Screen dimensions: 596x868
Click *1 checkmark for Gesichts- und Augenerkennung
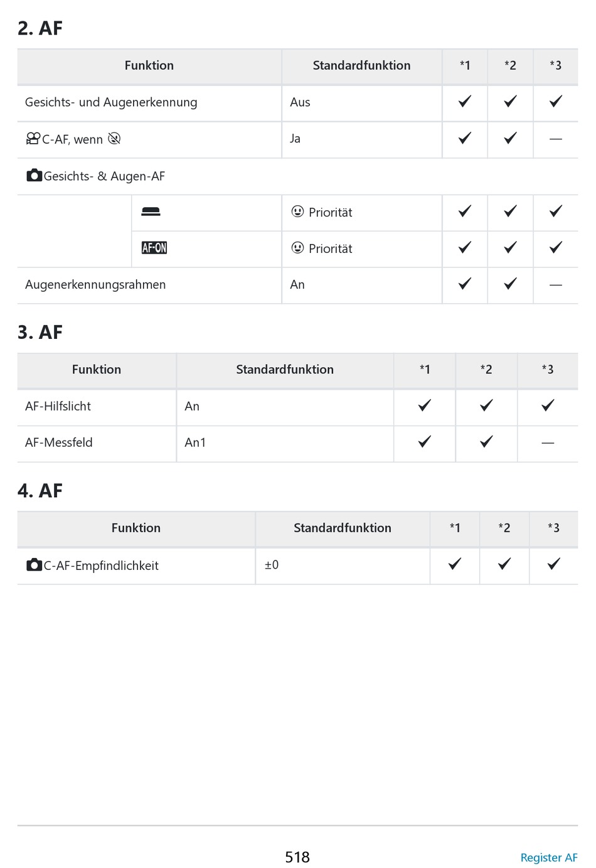[x=465, y=101]
